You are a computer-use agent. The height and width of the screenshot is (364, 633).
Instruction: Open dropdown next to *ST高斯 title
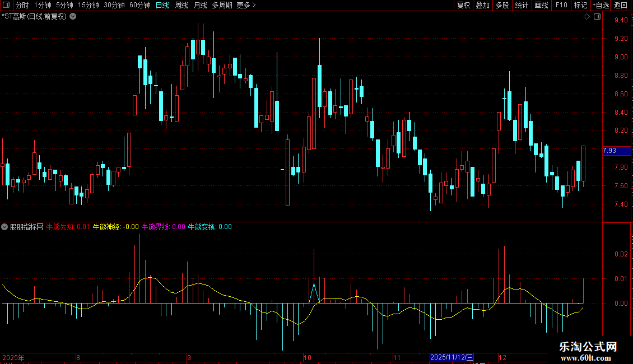click(x=73, y=17)
